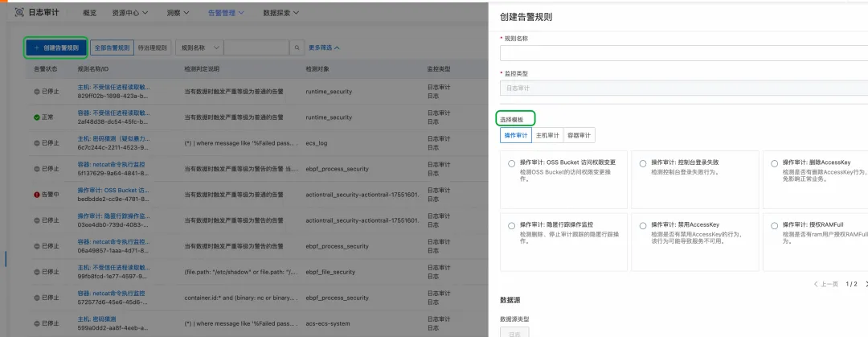Screen dimensions: 868x337
Task: Click the stopped icon in row 599a0dd2-aa8f
Action: coord(36,323)
